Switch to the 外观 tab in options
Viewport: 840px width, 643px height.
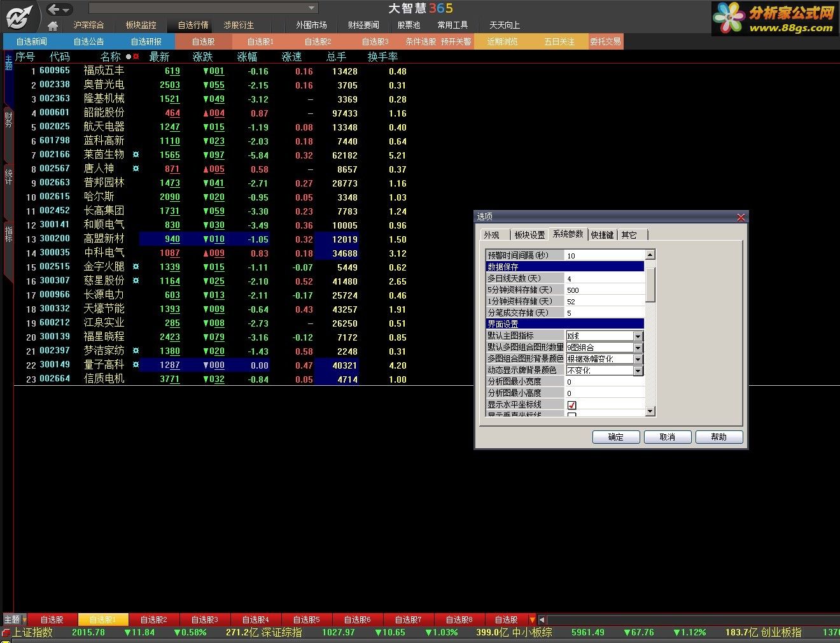click(x=492, y=235)
